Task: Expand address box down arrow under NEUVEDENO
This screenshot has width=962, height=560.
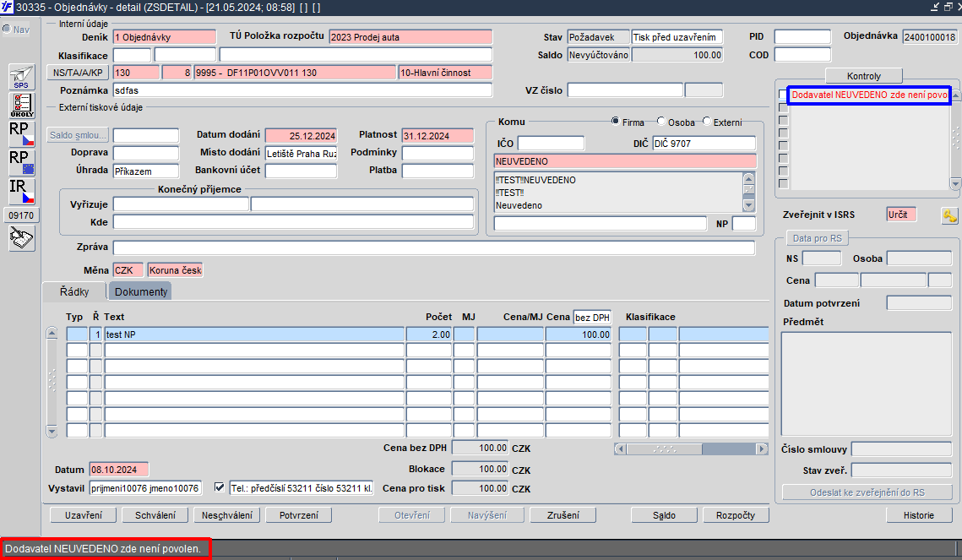Action: click(x=748, y=205)
